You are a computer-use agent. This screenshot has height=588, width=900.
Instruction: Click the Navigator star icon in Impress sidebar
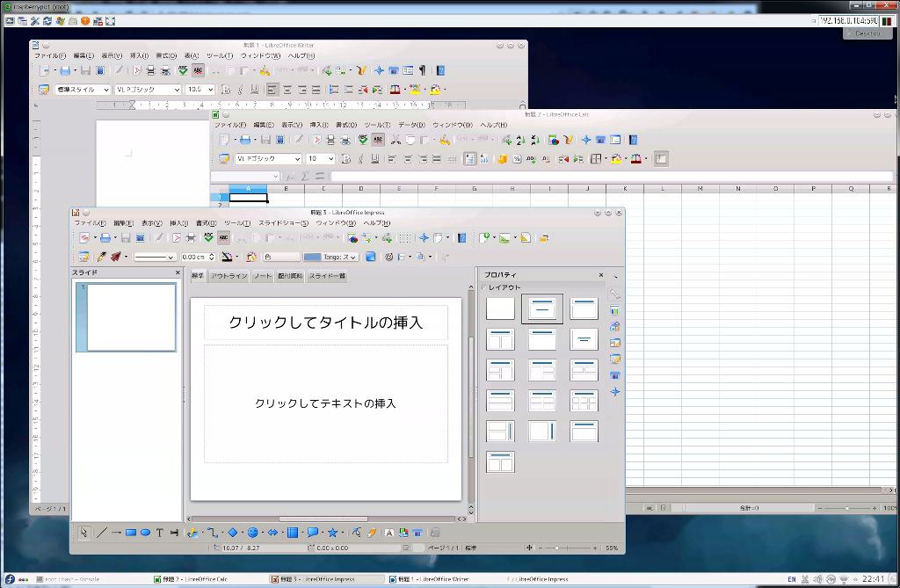coord(614,392)
